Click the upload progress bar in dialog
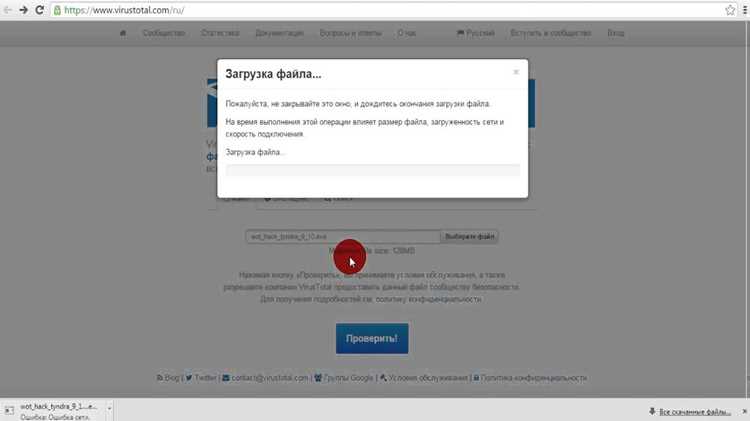The height and width of the screenshot is (421, 750). coord(373,170)
